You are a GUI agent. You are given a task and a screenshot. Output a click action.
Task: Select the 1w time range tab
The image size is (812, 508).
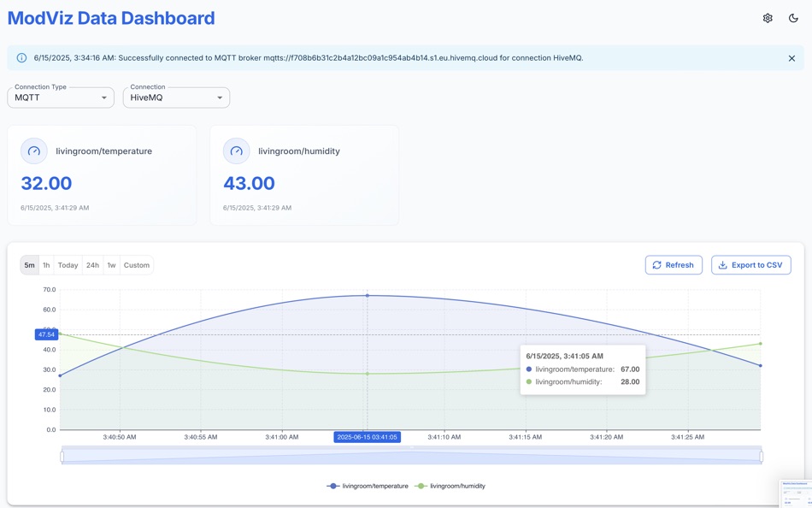[x=111, y=265]
